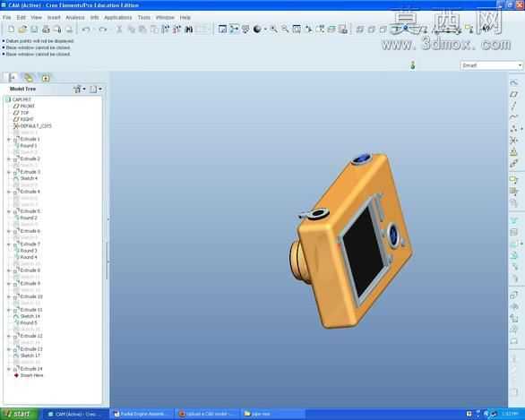Click the Zoom Out magnifier icon
The width and height of the screenshot is (525, 420).
(x=285, y=30)
